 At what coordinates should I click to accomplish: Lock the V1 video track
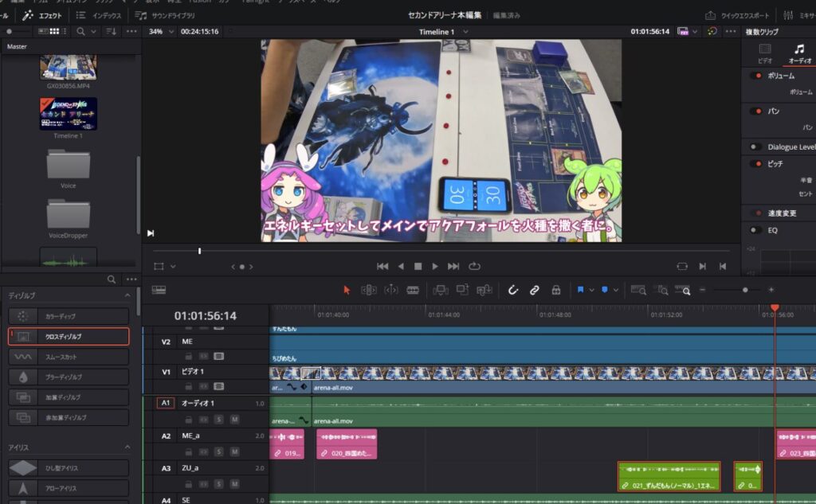point(188,386)
